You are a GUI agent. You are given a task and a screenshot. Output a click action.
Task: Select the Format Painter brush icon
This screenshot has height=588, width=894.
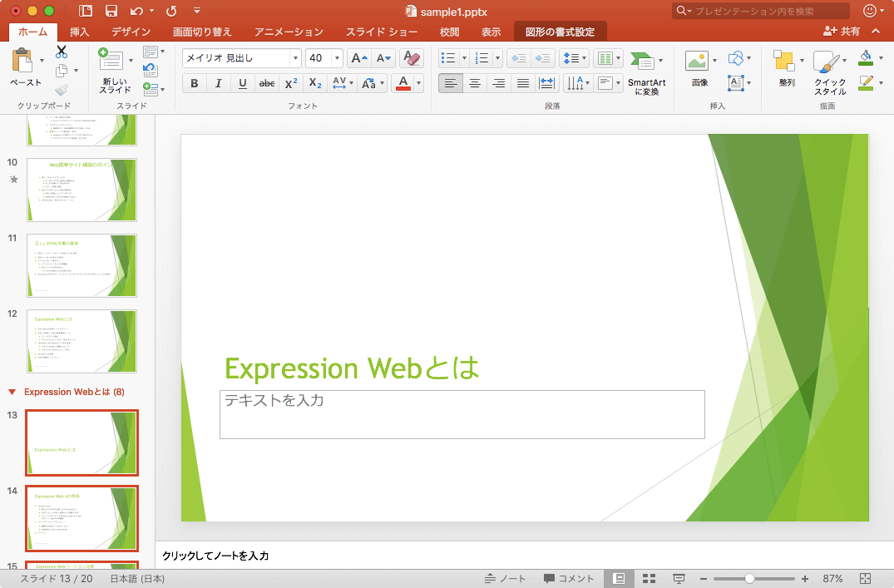(x=62, y=90)
